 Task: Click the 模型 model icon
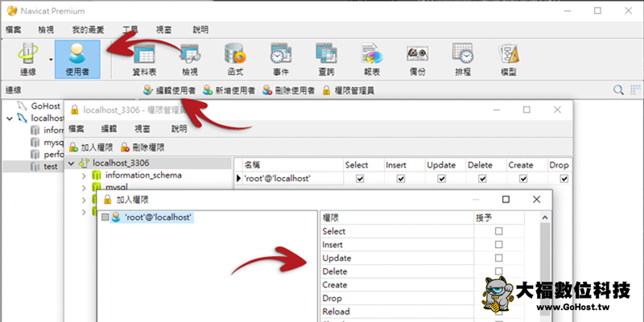click(x=509, y=59)
